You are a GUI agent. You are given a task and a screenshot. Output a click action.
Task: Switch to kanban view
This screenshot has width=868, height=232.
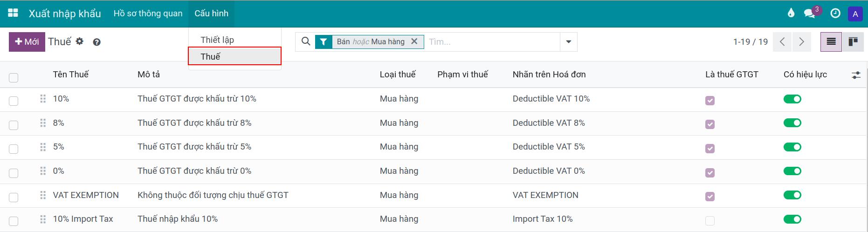(853, 42)
